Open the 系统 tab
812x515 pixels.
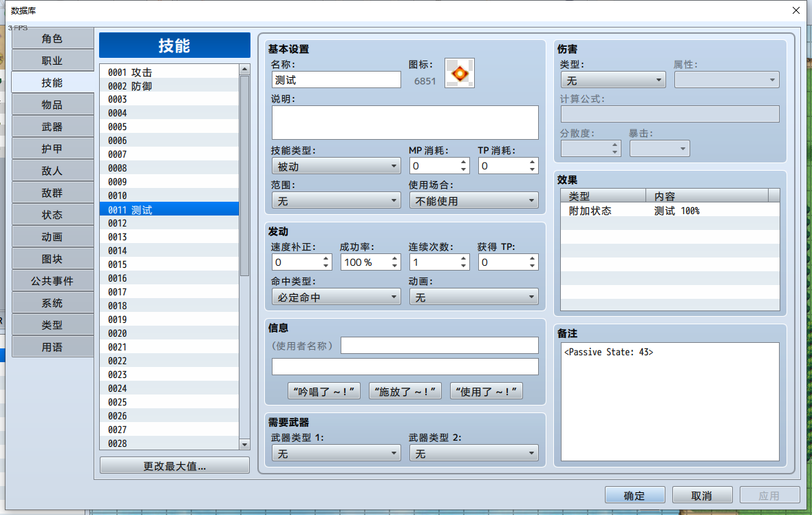tap(52, 303)
